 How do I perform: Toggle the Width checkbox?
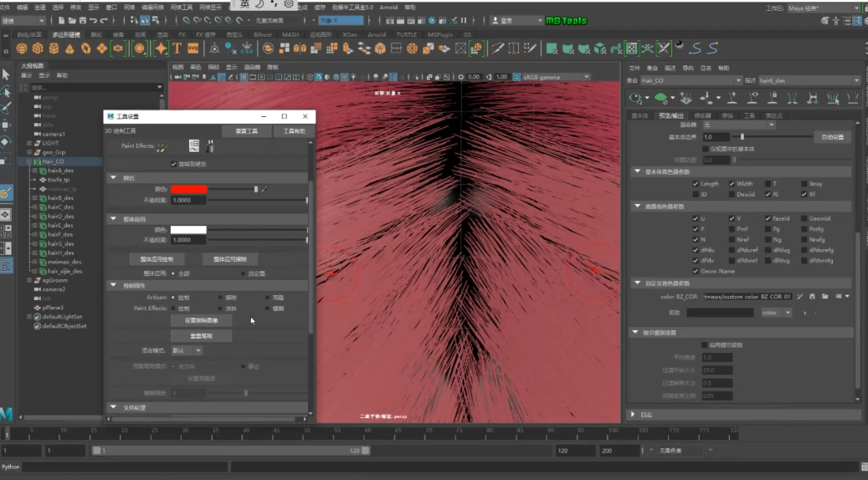[x=732, y=184]
